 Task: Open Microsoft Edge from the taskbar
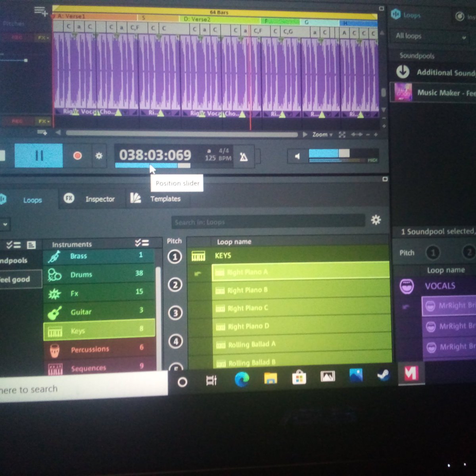(x=242, y=380)
